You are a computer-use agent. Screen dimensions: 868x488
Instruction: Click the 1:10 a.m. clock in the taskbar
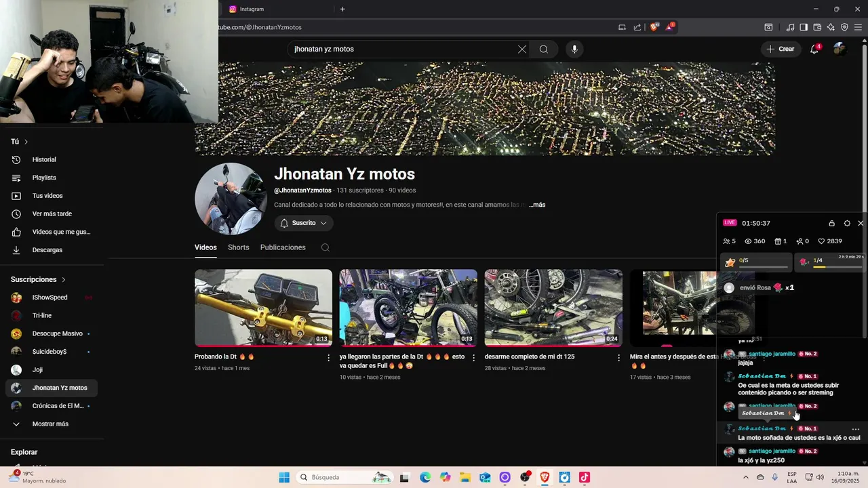pyautogui.click(x=847, y=477)
